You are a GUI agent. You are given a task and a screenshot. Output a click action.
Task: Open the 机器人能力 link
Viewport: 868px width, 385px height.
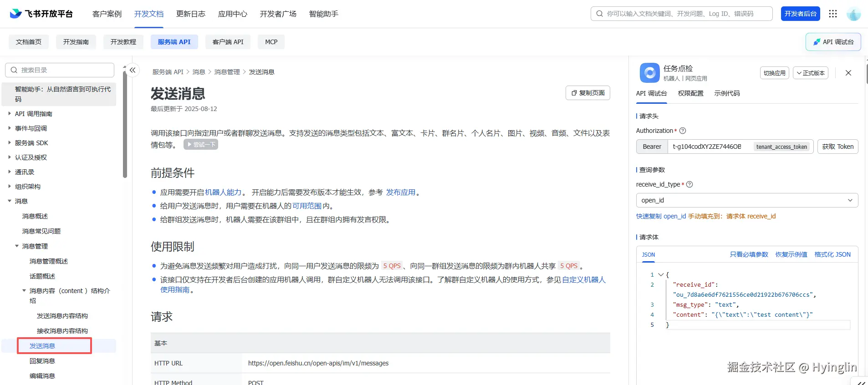pos(223,192)
